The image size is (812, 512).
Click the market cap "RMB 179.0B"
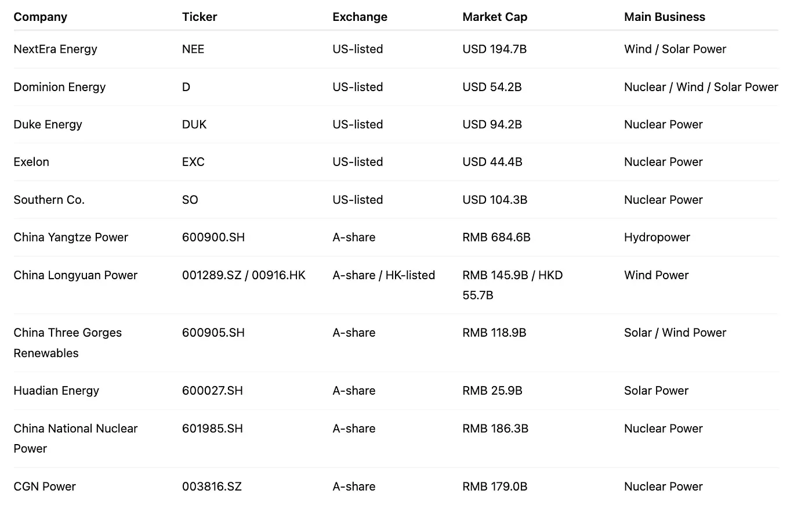tap(495, 486)
